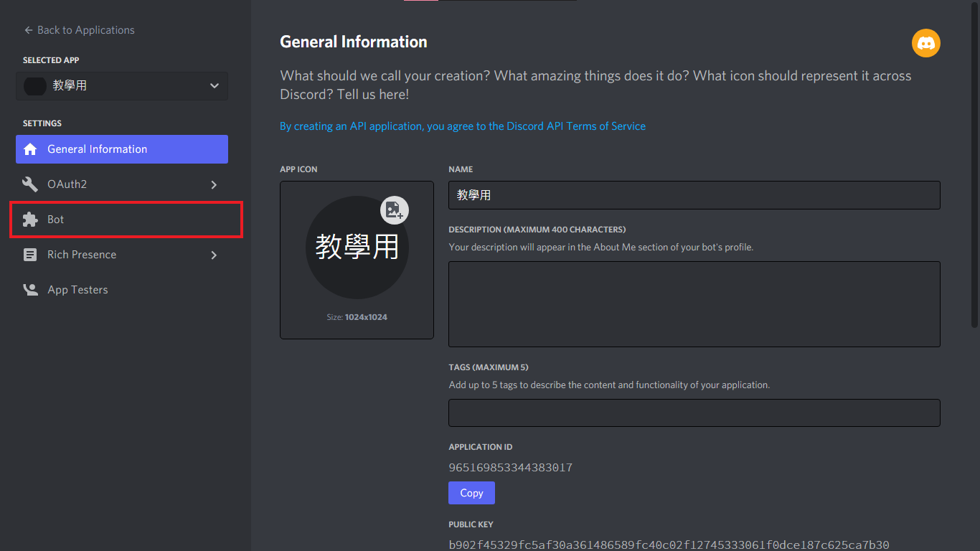The image size is (980, 551).
Task: Click the Discord logo icon at top right
Action: (x=925, y=44)
